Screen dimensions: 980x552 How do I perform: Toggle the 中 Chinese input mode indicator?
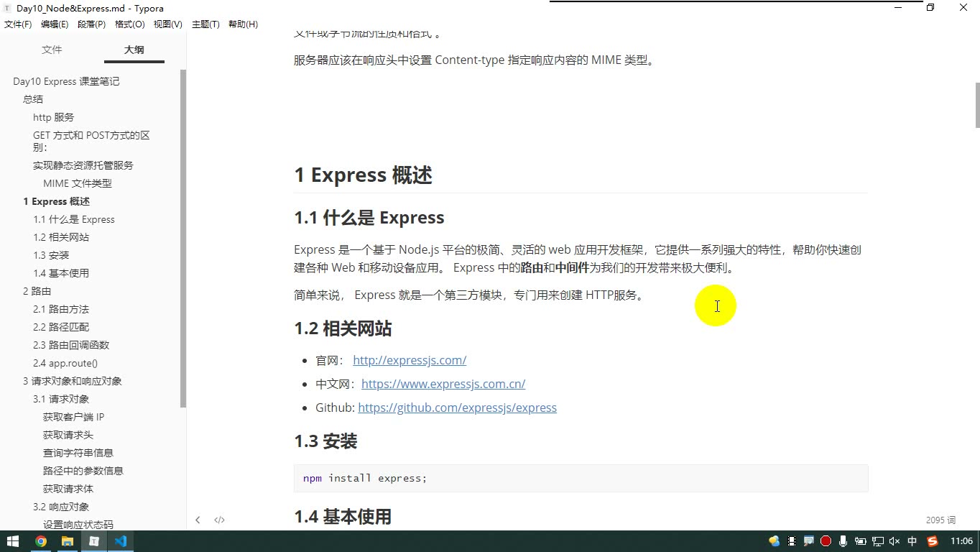point(912,541)
